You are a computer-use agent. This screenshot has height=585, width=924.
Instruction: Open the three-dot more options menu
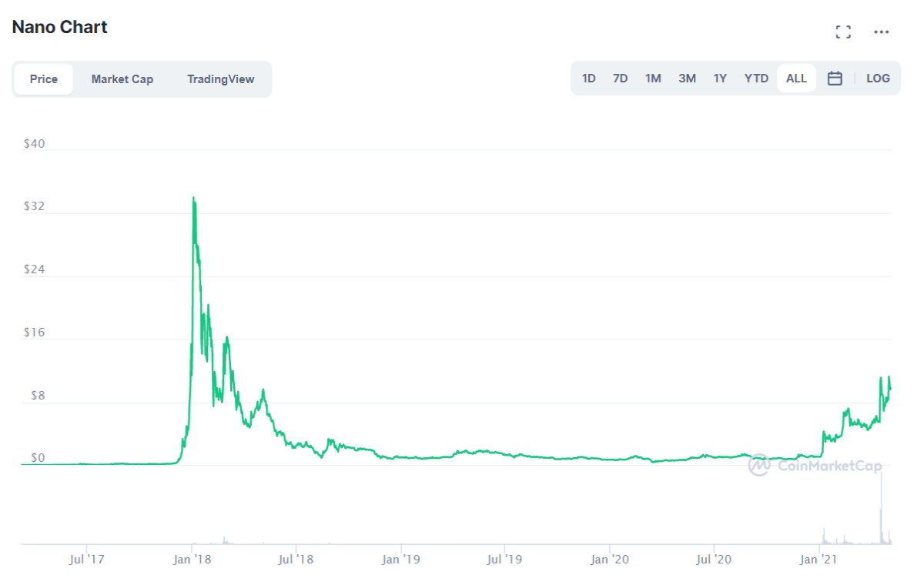coord(882,32)
